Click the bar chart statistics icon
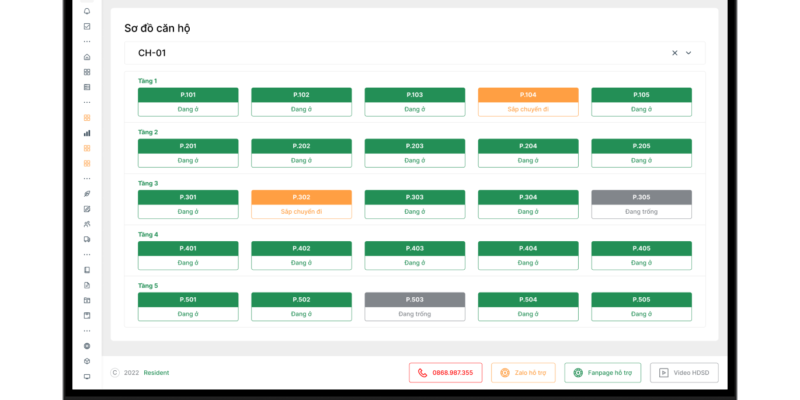The image size is (800, 400). tap(87, 132)
